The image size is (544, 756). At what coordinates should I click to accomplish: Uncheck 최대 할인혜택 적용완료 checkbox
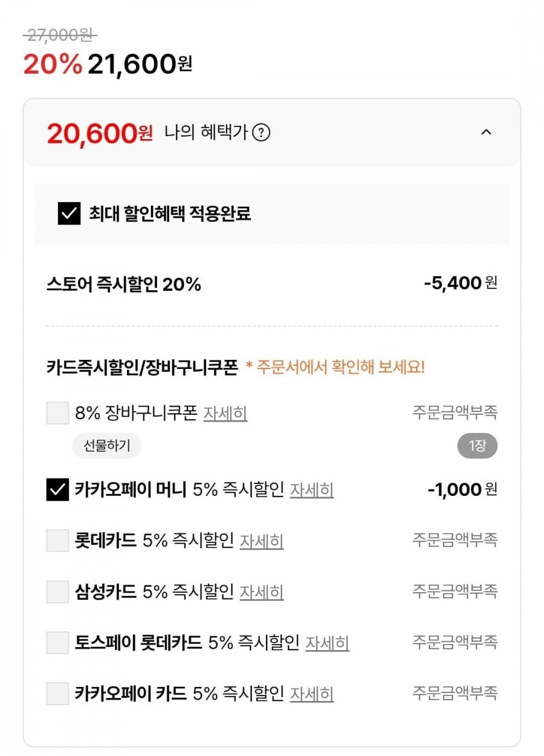(x=69, y=213)
